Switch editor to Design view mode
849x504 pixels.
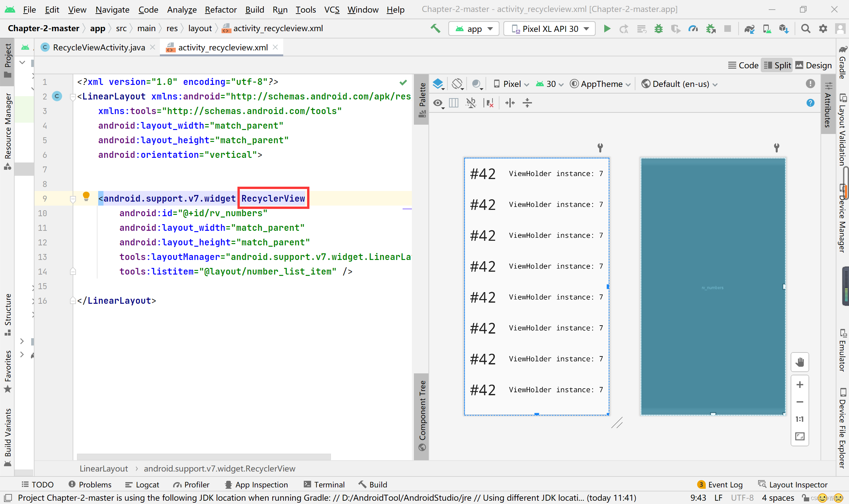(x=813, y=65)
